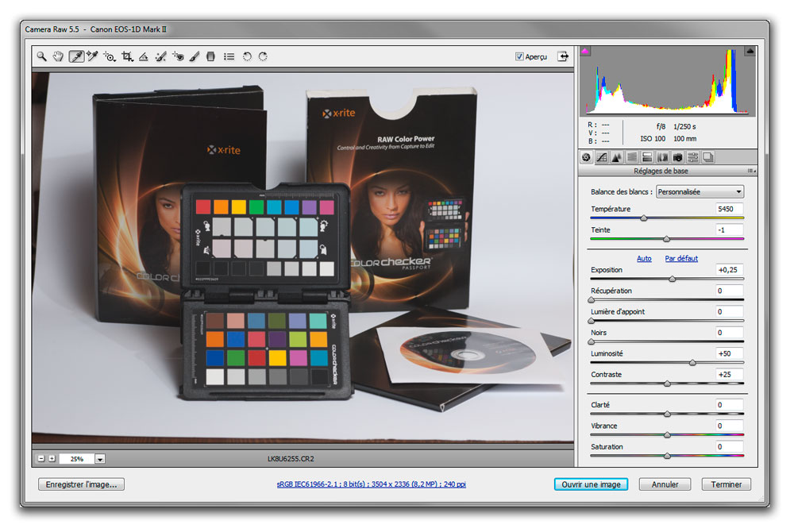This screenshot has height=532, width=794.
Task: Zoom out with the minus button
Action: [41, 459]
